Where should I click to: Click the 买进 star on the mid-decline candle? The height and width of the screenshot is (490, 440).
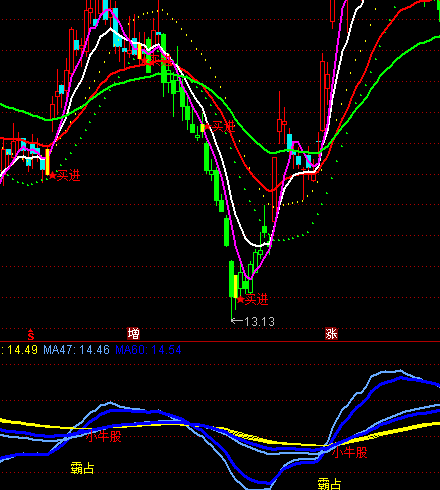pos(219,127)
